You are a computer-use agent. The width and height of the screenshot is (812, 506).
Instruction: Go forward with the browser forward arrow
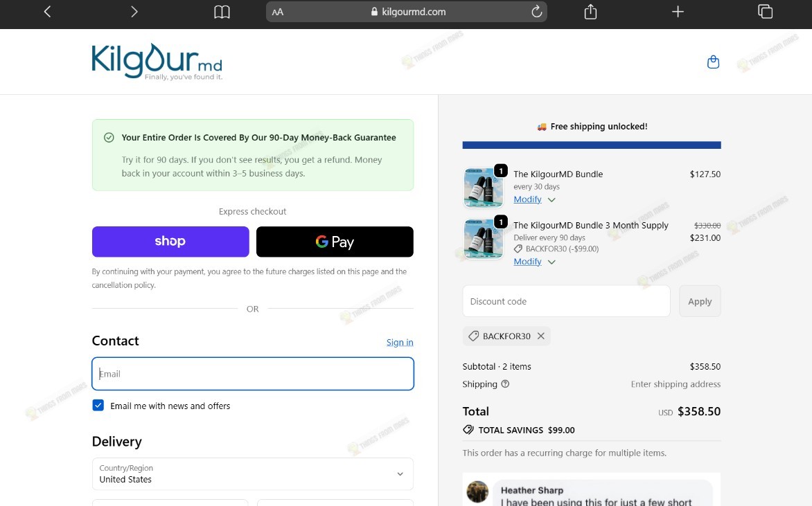coord(134,11)
